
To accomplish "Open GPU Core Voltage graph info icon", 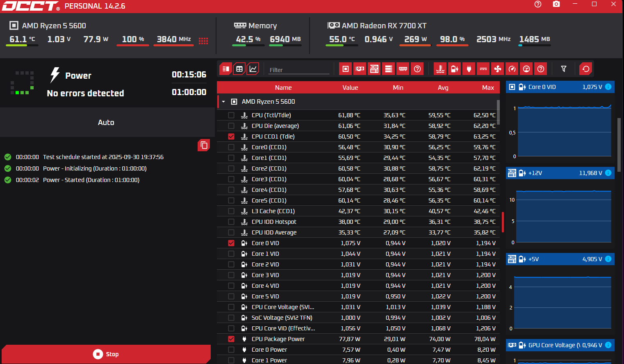I will [608, 345].
